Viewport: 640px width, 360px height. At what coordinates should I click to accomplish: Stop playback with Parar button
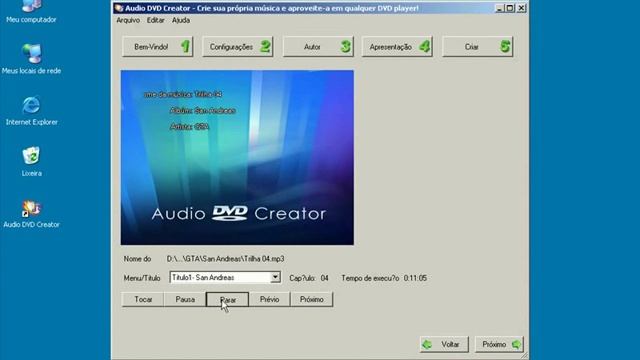(x=227, y=299)
